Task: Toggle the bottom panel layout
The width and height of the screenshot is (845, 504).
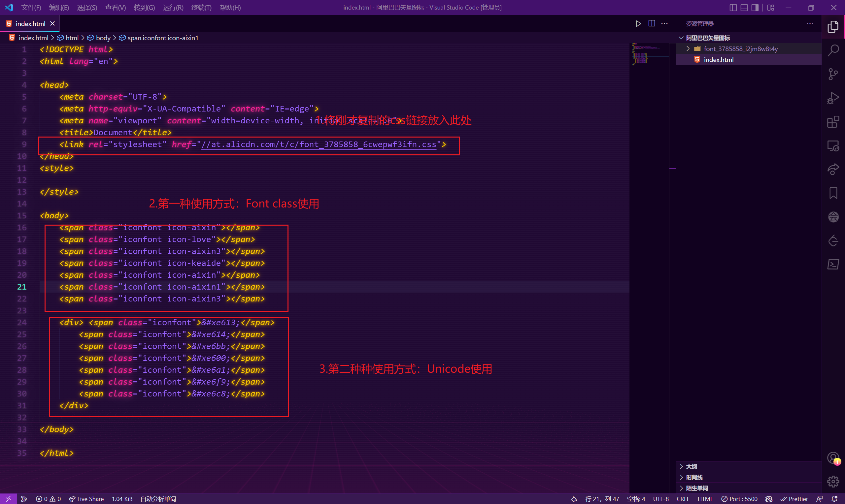Action: tap(744, 8)
